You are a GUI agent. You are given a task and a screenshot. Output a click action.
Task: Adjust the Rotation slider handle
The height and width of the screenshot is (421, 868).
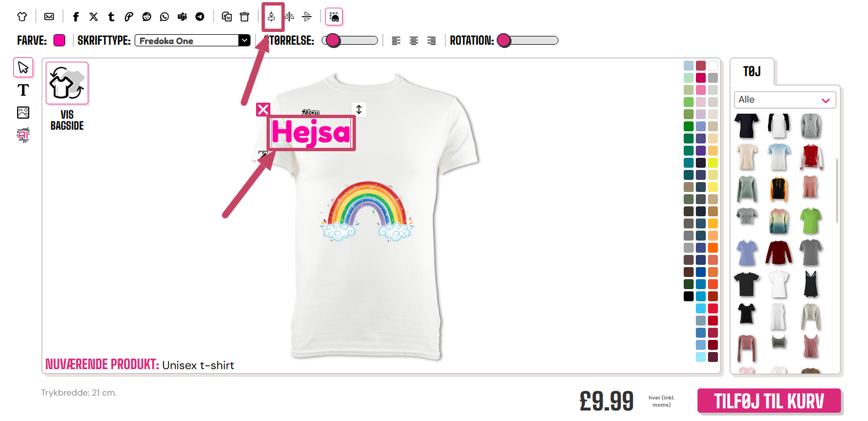(x=504, y=40)
